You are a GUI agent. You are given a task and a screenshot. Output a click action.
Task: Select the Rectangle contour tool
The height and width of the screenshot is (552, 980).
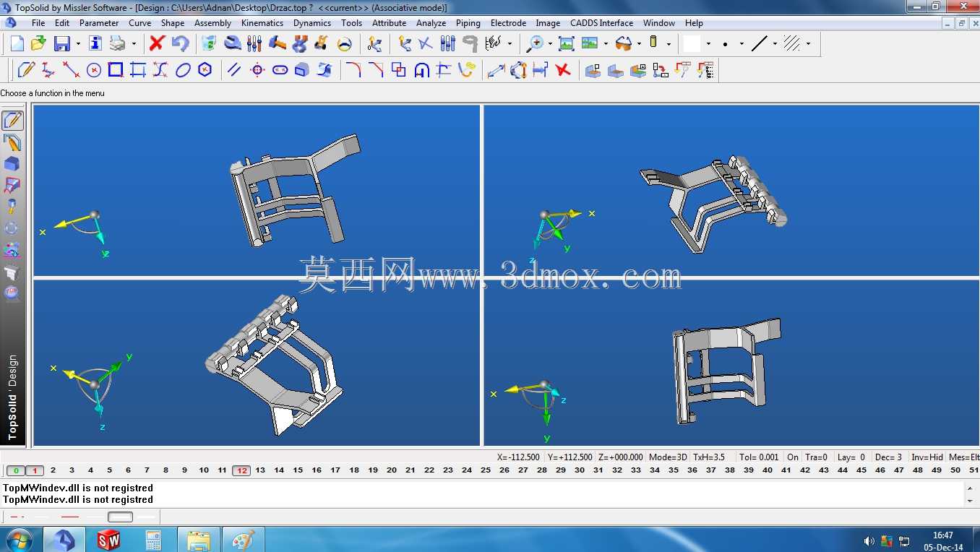pos(116,70)
